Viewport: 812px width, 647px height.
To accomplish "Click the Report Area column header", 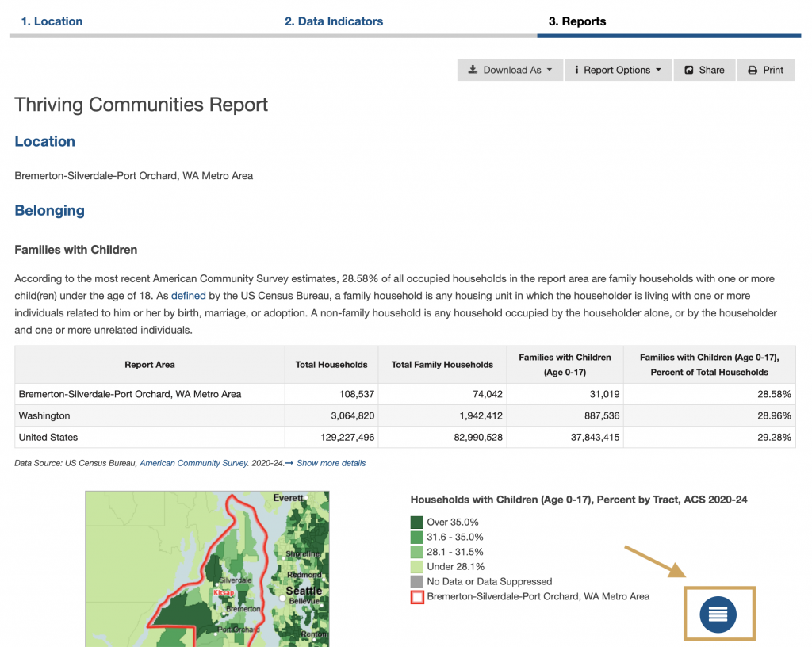I will coord(150,365).
